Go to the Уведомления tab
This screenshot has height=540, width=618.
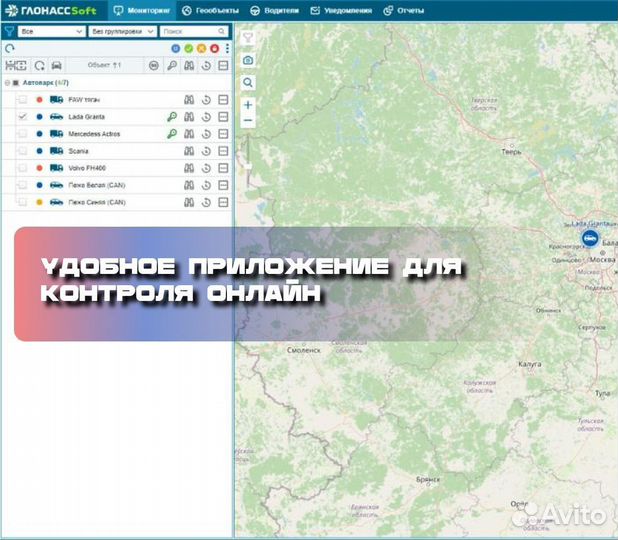tap(341, 11)
